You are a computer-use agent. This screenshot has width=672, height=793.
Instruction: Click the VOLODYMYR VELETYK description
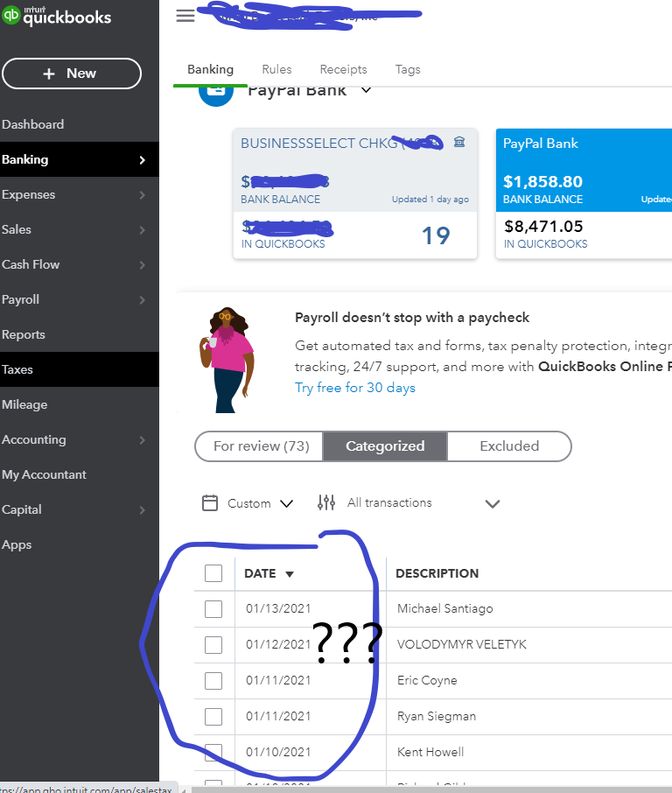(462, 644)
